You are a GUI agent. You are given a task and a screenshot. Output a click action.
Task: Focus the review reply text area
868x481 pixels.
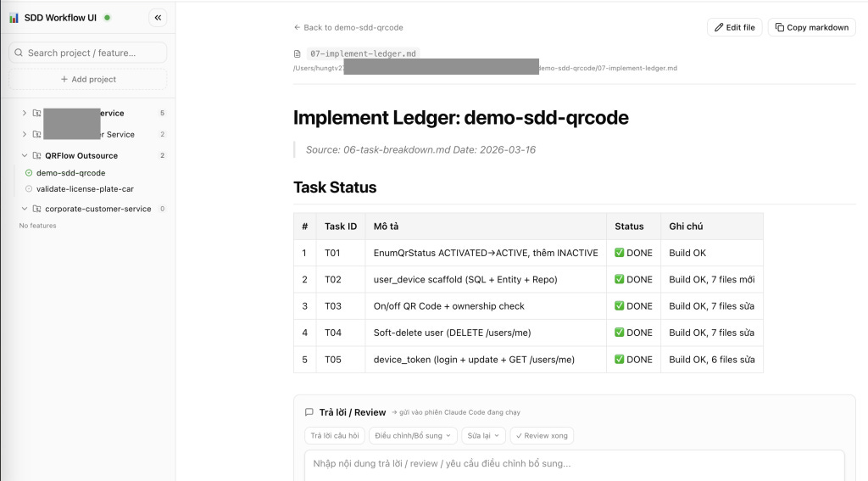point(574,466)
